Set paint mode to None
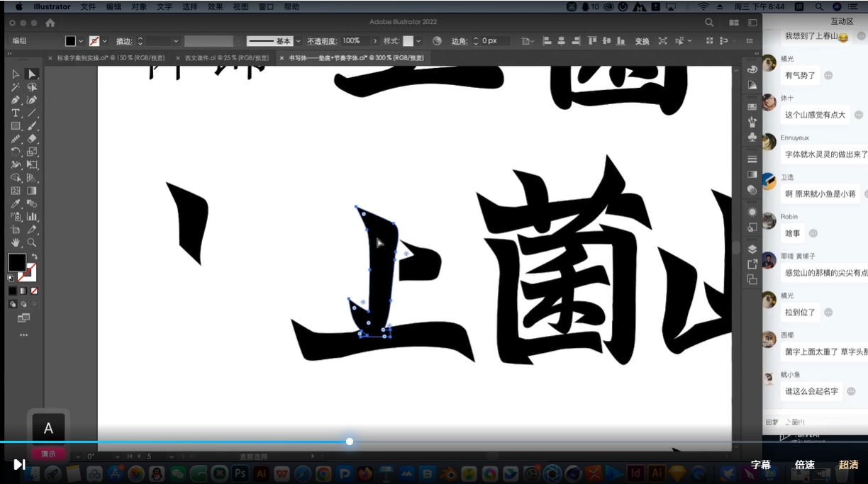Image resolution: width=868 pixels, height=484 pixels. pyautogui.click(x=34, y=291)
